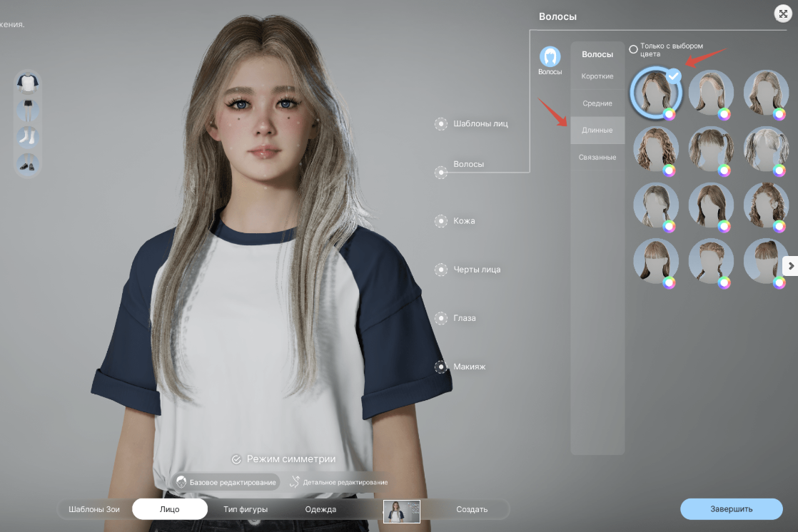Select the Короткие hair length category

597,76
